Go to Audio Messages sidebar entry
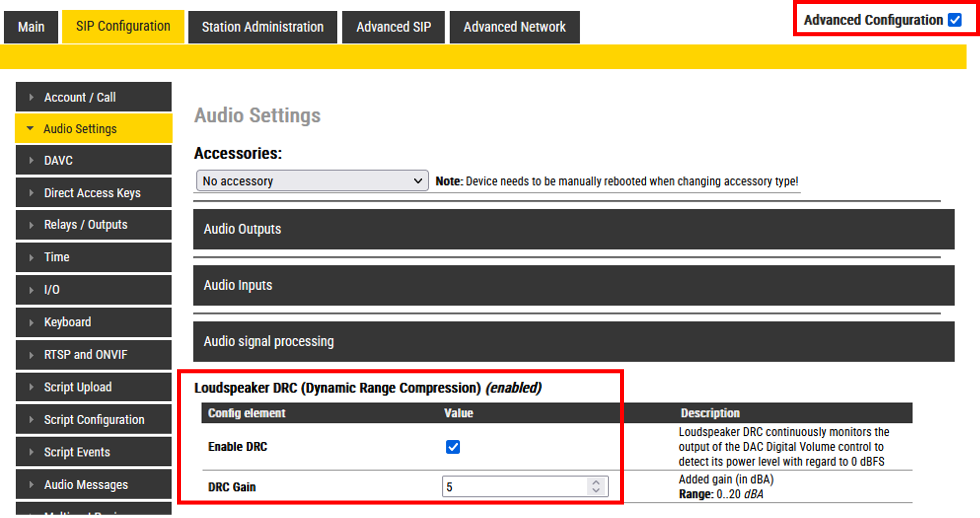Viewport: 980px width, 518px height. [86, 484]
